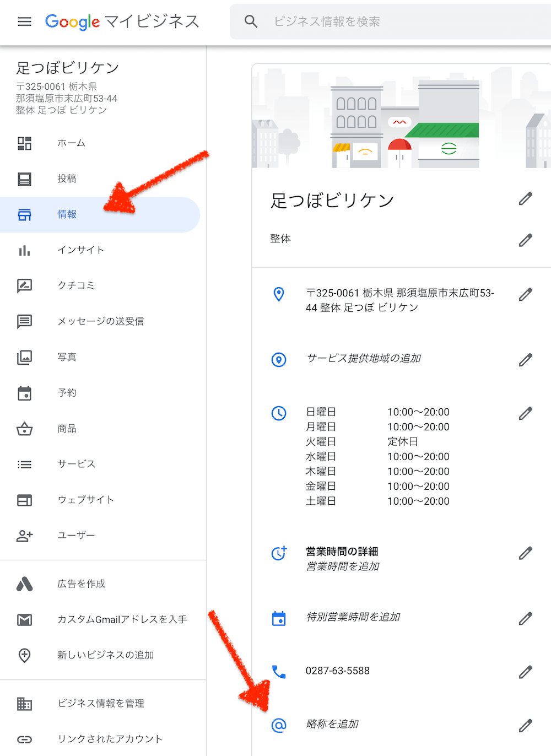Open リンクされたアカウント
The width and height of the screenshot is (551, 756).
[100, 739]
